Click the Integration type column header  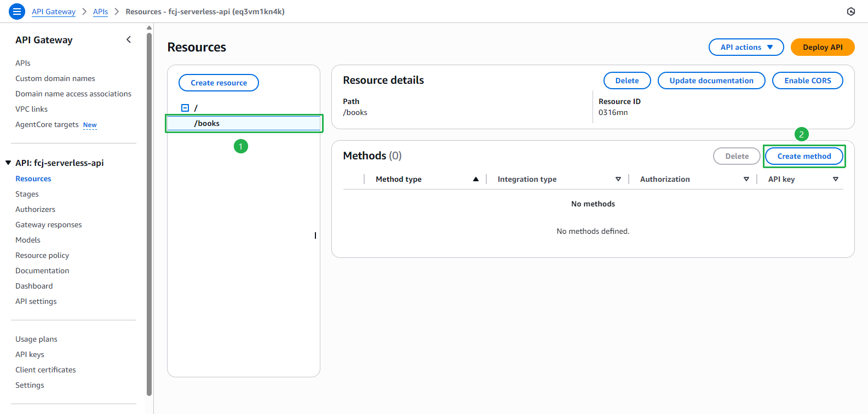(x=527, y=179)
